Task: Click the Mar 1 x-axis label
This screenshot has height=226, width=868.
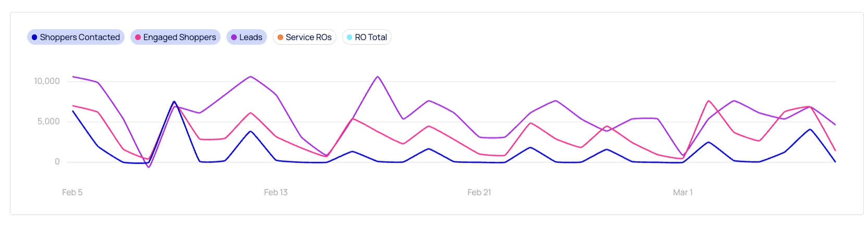Action: pyautogui.click(x=682, y=192)
